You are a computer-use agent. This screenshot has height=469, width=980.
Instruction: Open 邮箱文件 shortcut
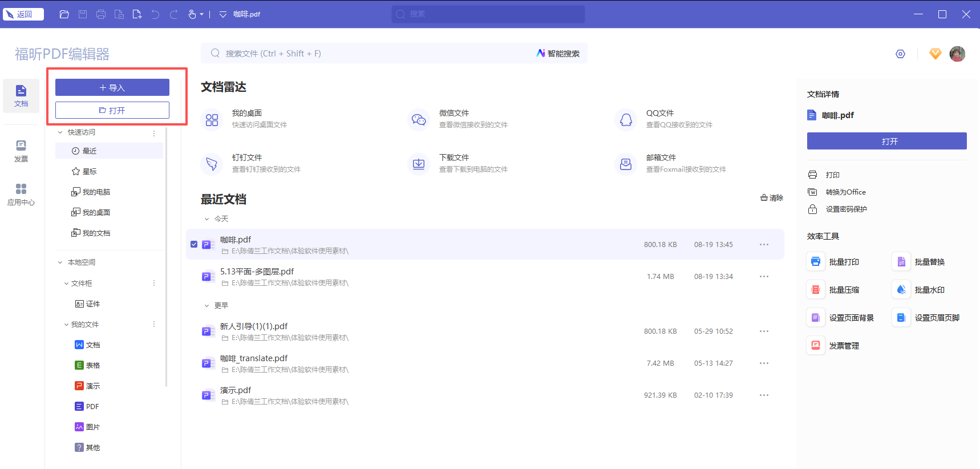(671, 163)
